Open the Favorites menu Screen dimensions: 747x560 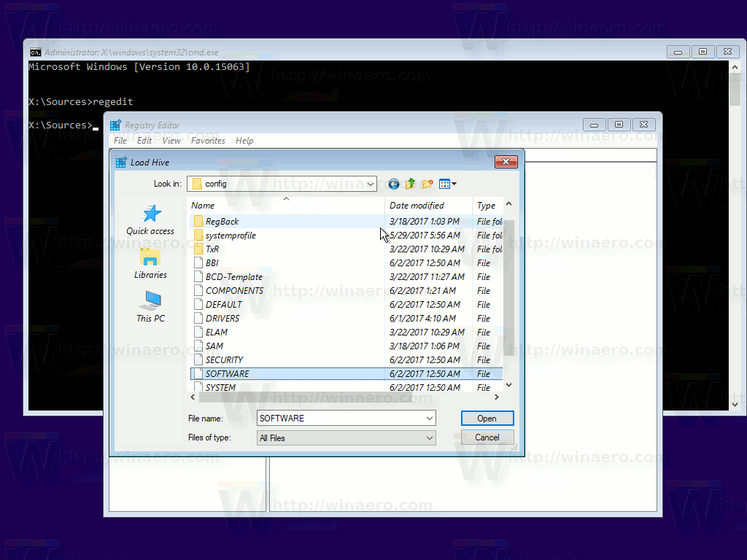click(x=208, y=140)
